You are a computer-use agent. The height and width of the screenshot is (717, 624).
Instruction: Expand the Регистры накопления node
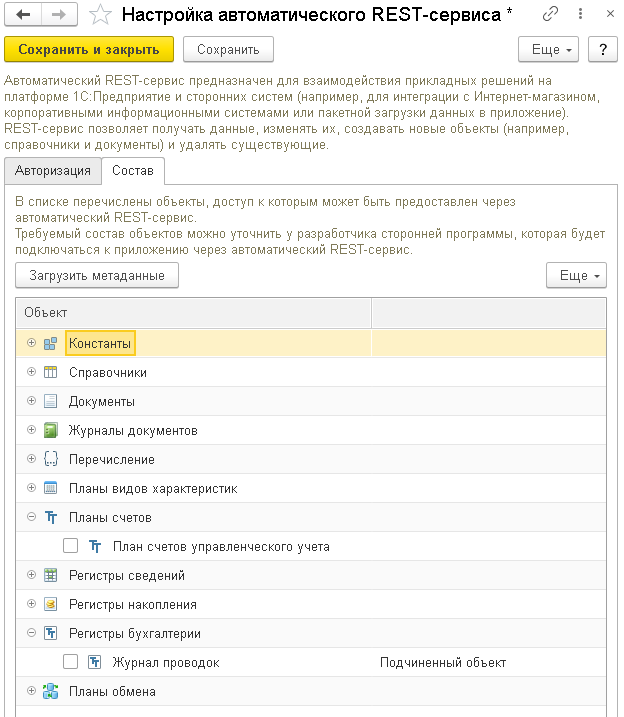point(31,603)
